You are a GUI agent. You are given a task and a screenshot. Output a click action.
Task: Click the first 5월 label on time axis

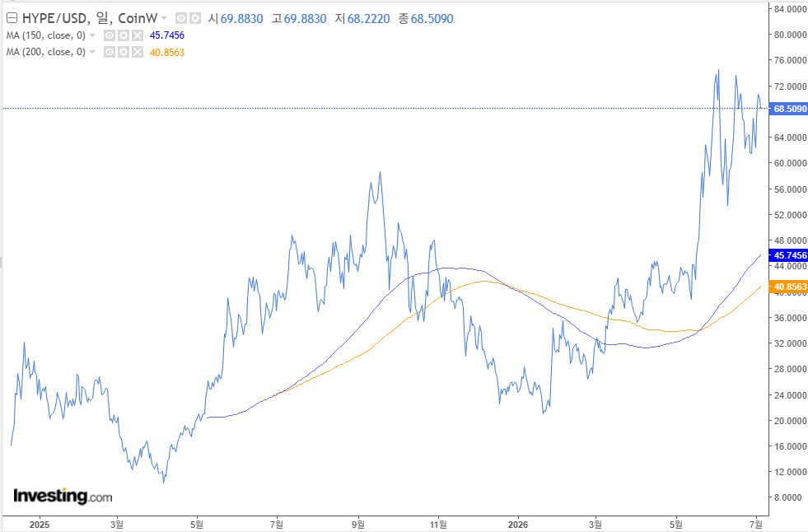pyautogui.click(x=196, y=525)
